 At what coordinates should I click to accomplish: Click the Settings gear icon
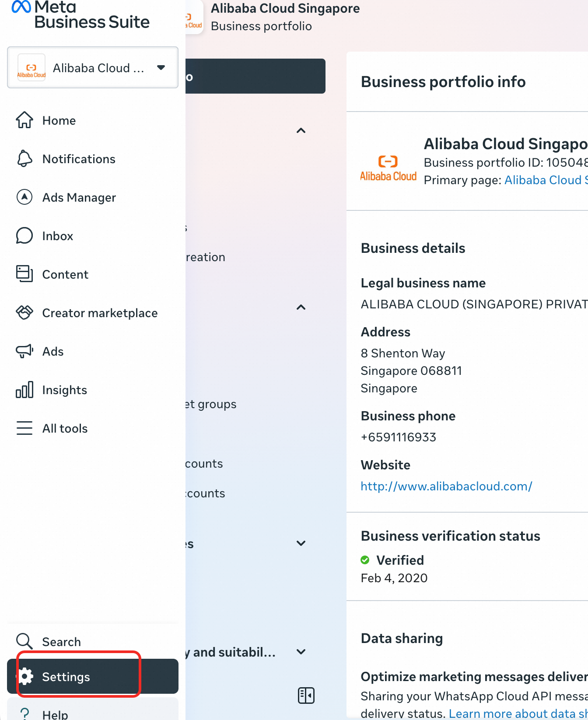tap(26, 677)
